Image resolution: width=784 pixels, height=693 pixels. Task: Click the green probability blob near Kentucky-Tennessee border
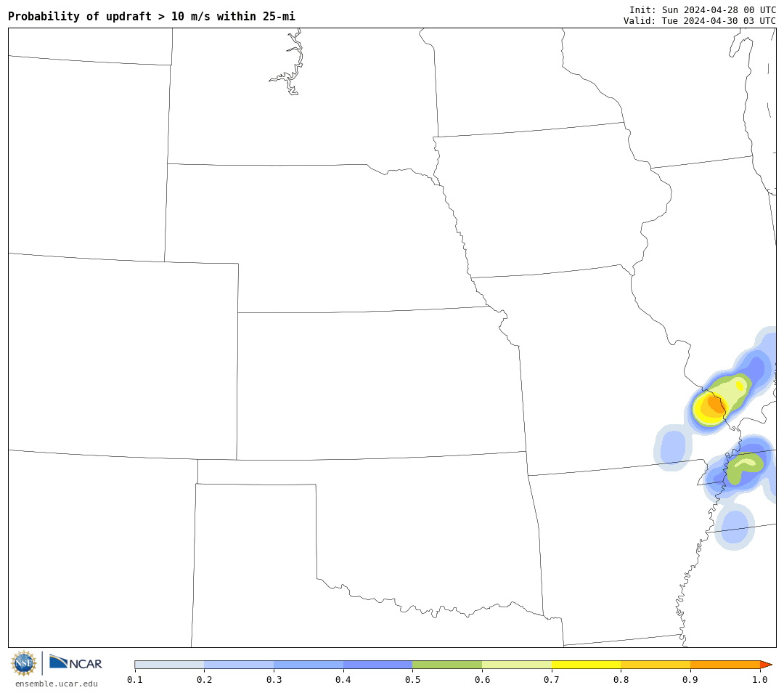pos(745,469)
